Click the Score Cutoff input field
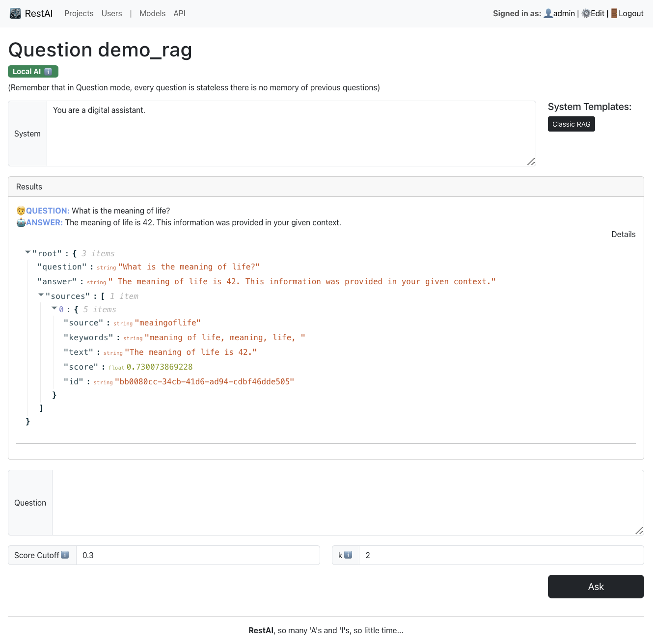The height and width of the screenshot is (644, 653). coord(198,555)
